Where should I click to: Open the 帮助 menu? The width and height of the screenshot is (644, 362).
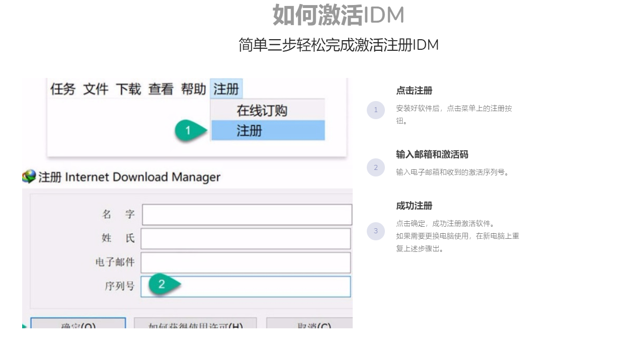pos(194,89)
